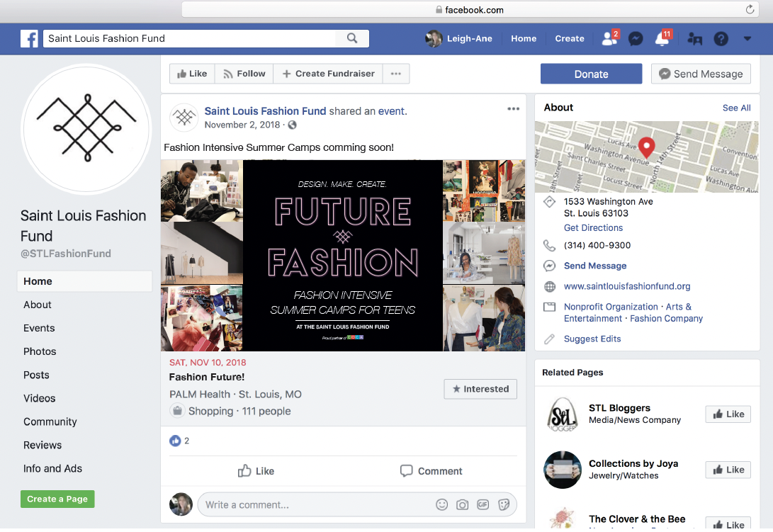
Task: Open Photos in the page sidebar
Action: [x=40, y=351]
